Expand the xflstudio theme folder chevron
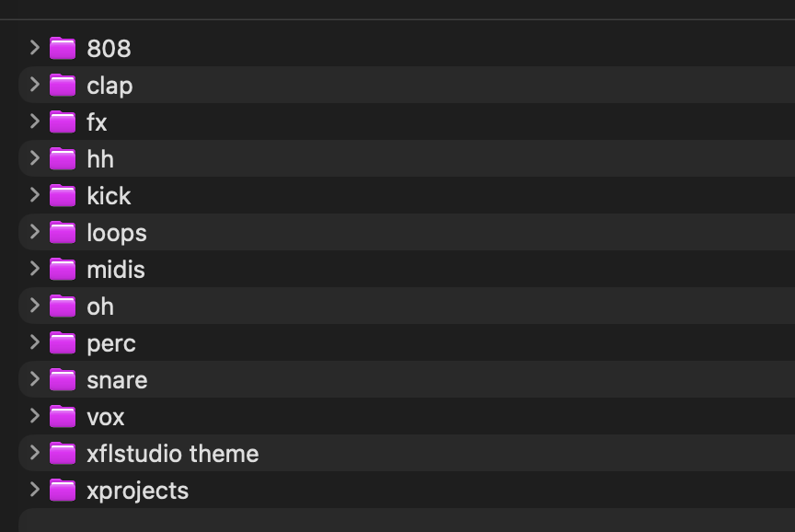This screenshot has width=795, height=532. (34, 453)
